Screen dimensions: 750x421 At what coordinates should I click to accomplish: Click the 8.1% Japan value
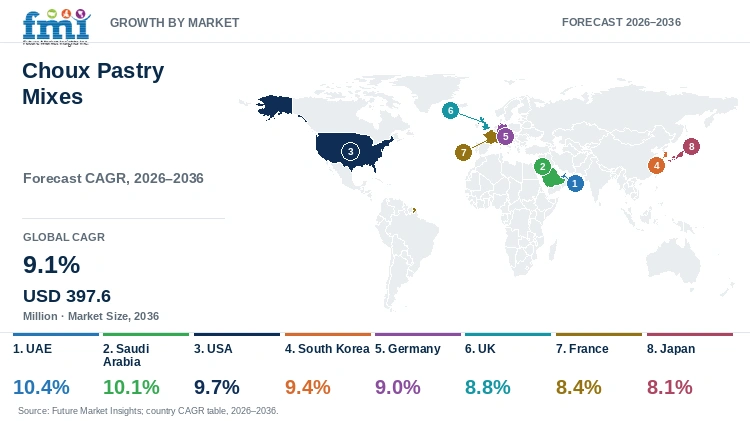pyautogui.click(x=670, y=387)
